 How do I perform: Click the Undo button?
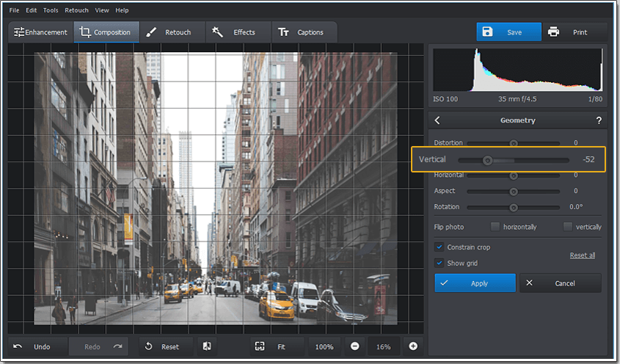tap(37, 346)
